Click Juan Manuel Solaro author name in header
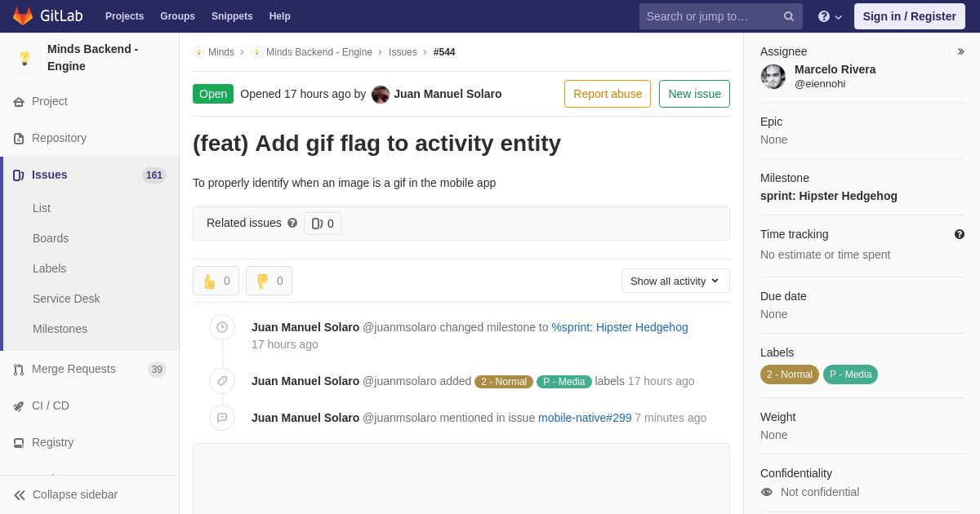980x514 pixels. pyautogui.click(x=448, y=94)
